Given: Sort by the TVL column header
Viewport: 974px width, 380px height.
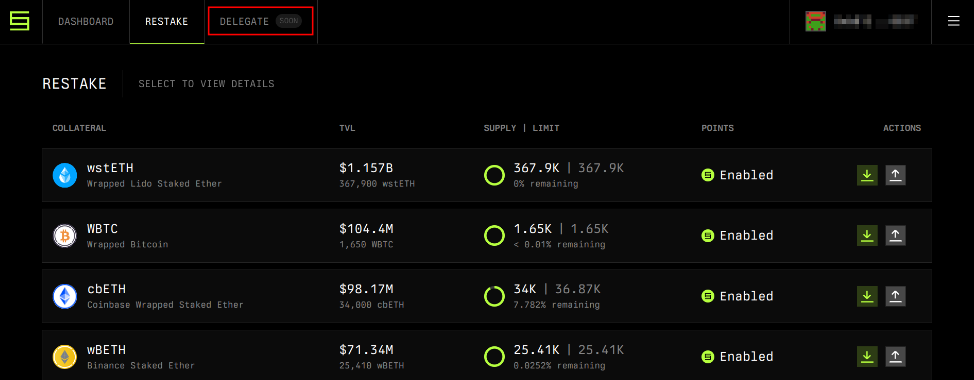Looking at the screenshot, I should click(x=347, y=129).
